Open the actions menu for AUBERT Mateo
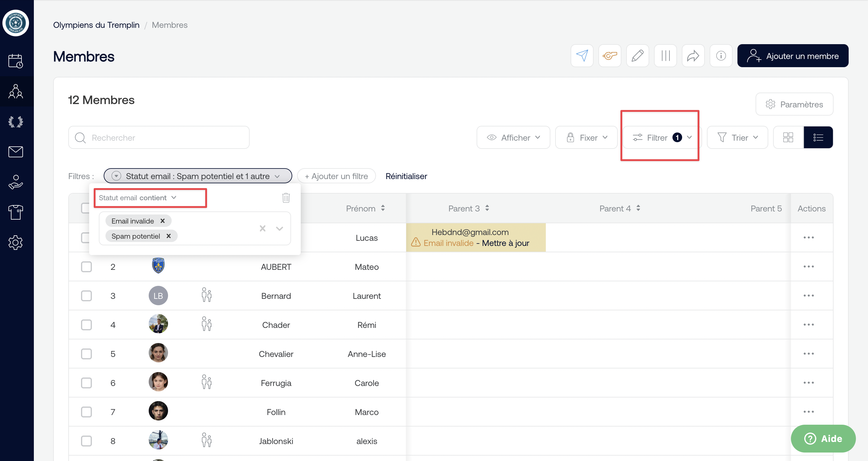Viewport: 868px width, 461px height. pyautogui.click(x=808, y=266)
